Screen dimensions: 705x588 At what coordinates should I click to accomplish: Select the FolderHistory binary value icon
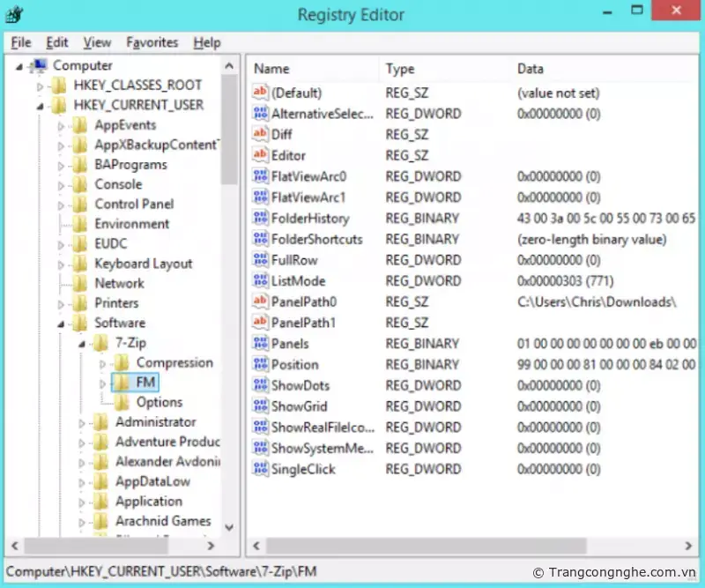pyautogui.click(x=260, y=218)
